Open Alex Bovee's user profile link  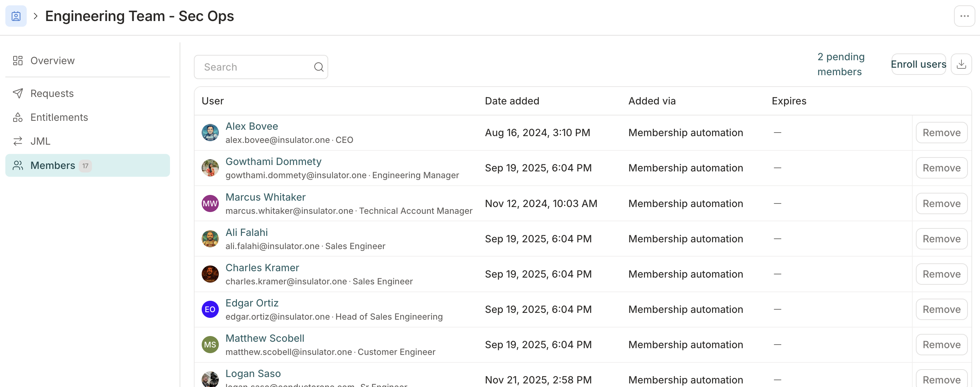252,126
